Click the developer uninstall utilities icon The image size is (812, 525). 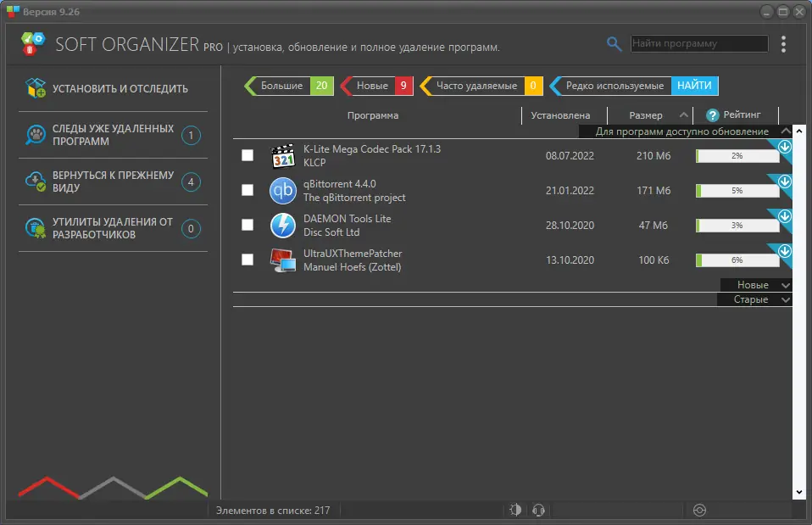[36, 228]
